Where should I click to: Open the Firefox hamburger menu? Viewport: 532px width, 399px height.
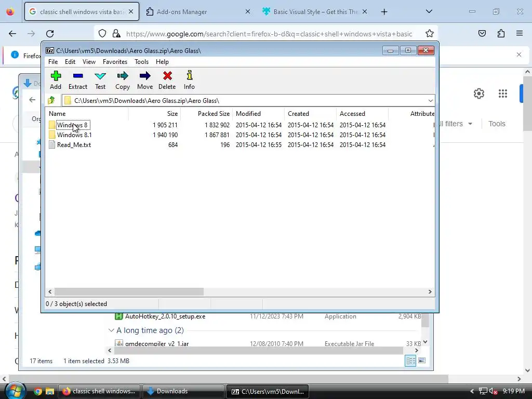[520, 33]
